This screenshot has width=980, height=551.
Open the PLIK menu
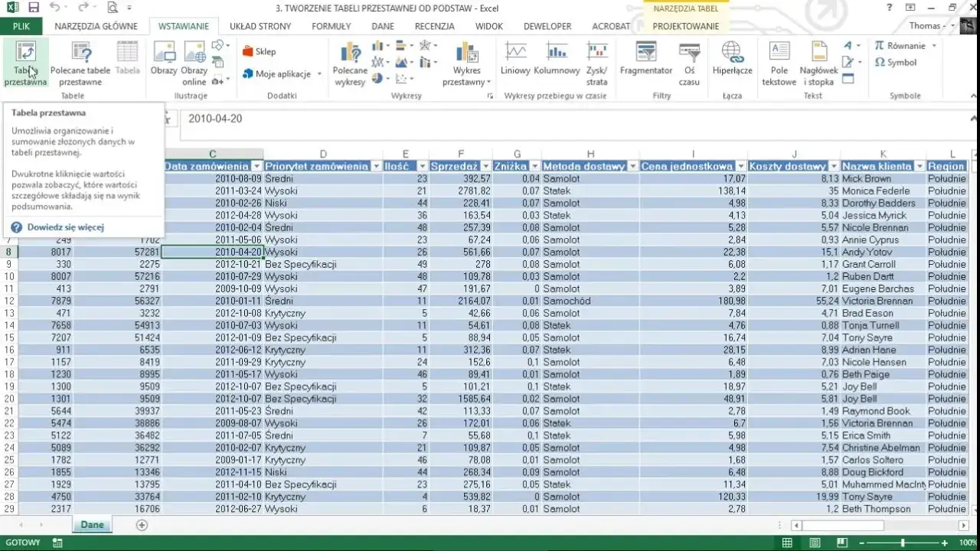[x=21, y=26]
